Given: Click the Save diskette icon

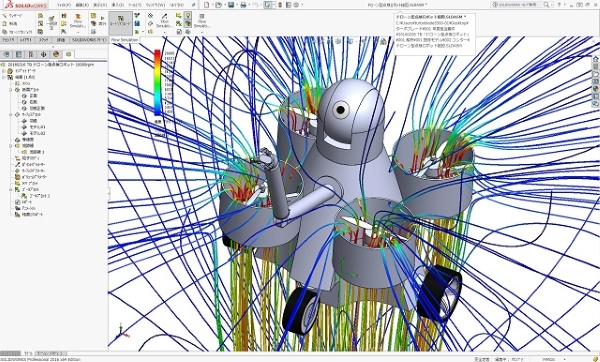Looking at the screenshot, I should [231, 5].
